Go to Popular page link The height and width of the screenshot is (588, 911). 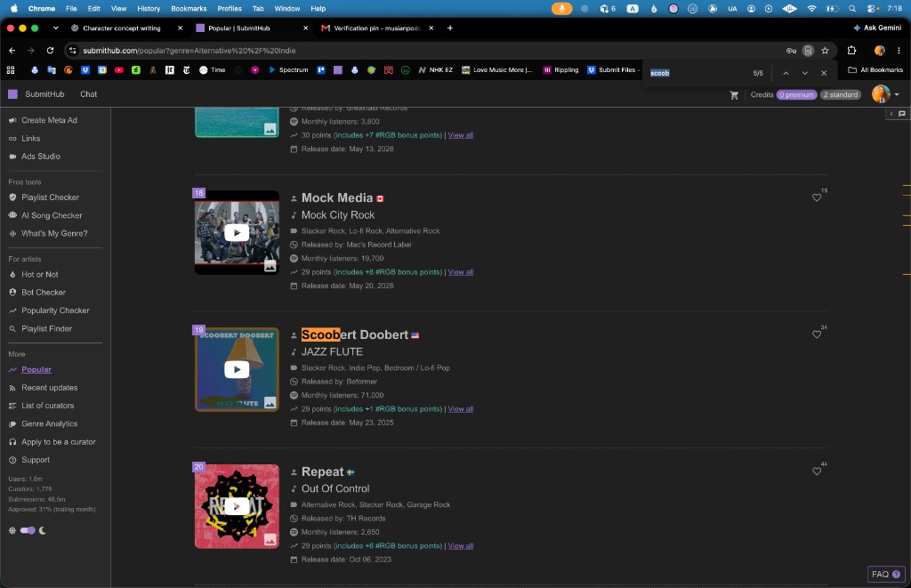36,369
